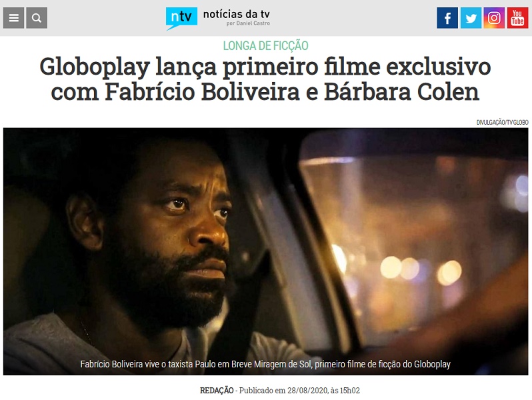Click 'Bárbara Colen' in the headline

pyautogui.click(x=401, y=91)
